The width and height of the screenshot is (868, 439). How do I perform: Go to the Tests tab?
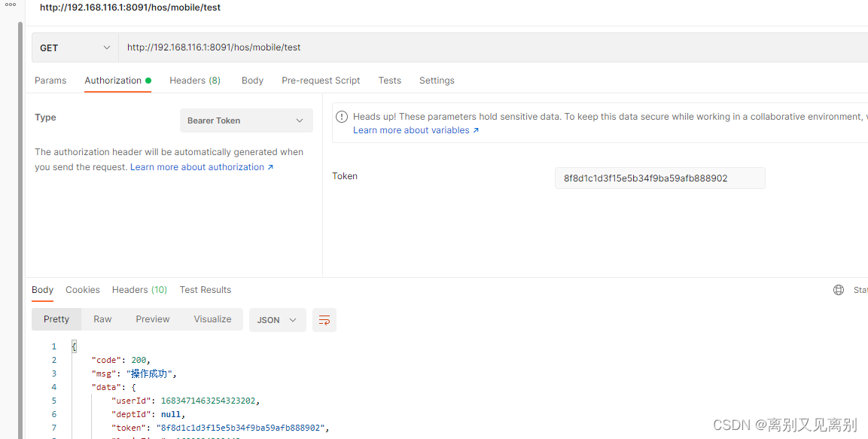[390, 81]
